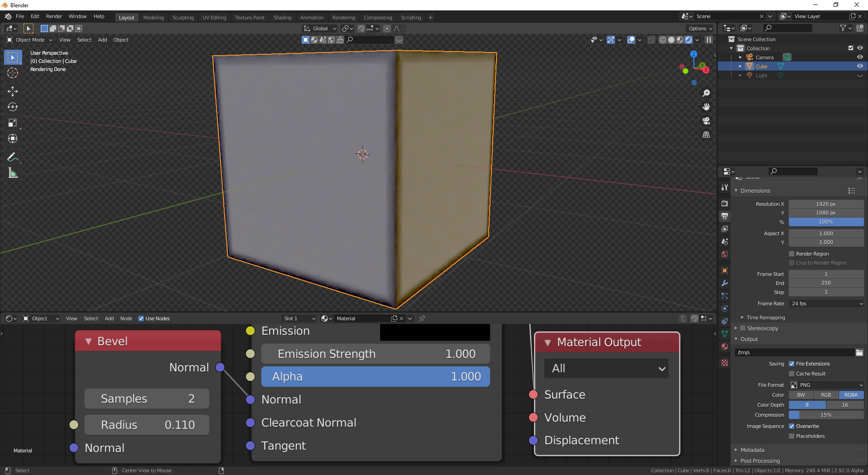Uncheck the File Extensions checkbox
Image resolution: width=868 pixels, height=475 pixels.
click(792, 364)
